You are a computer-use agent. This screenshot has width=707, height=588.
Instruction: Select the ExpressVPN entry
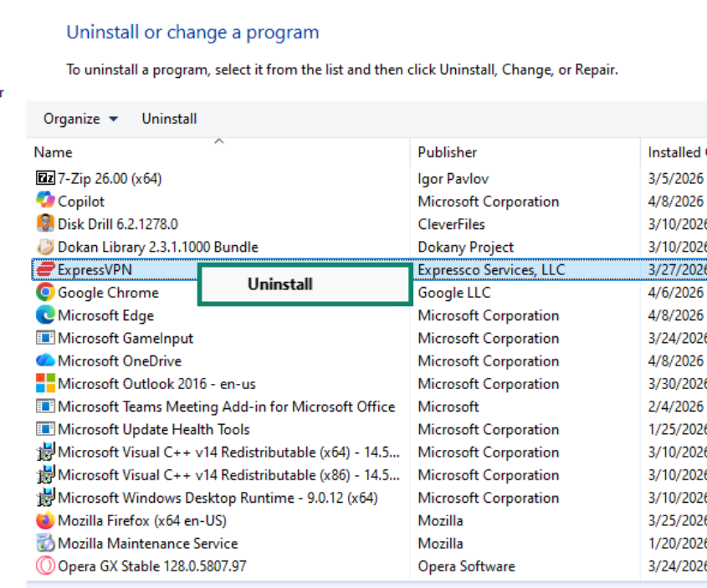(x=95, y=269)
